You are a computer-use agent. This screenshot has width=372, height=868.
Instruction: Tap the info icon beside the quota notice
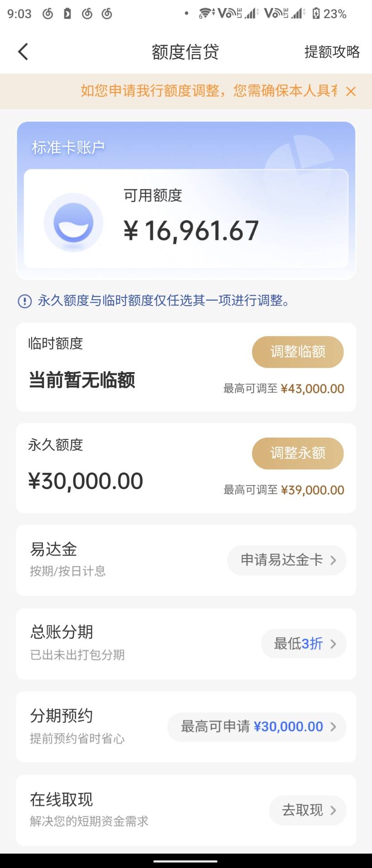(x=24, y=301)
